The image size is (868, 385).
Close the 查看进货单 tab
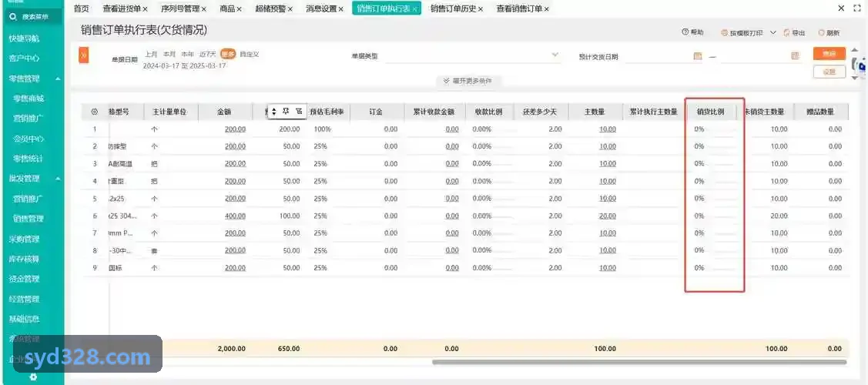click(145, 8)
